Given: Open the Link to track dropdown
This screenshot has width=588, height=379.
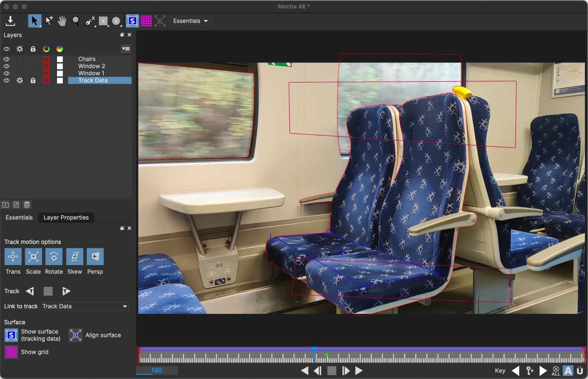Looking at the screenshot, I should coord(85,306).
